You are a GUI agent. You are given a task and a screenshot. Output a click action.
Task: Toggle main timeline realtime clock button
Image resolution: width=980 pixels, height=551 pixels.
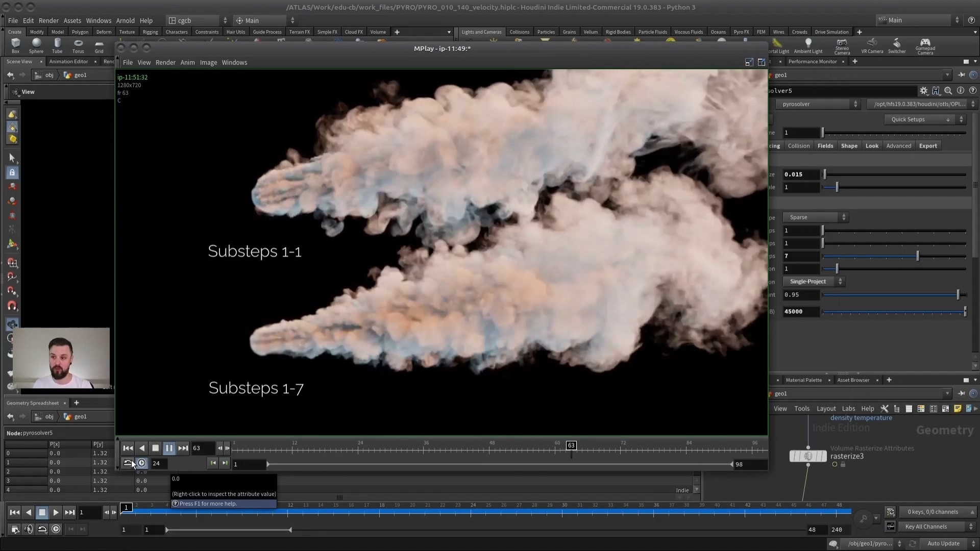[x=56, y=530]
